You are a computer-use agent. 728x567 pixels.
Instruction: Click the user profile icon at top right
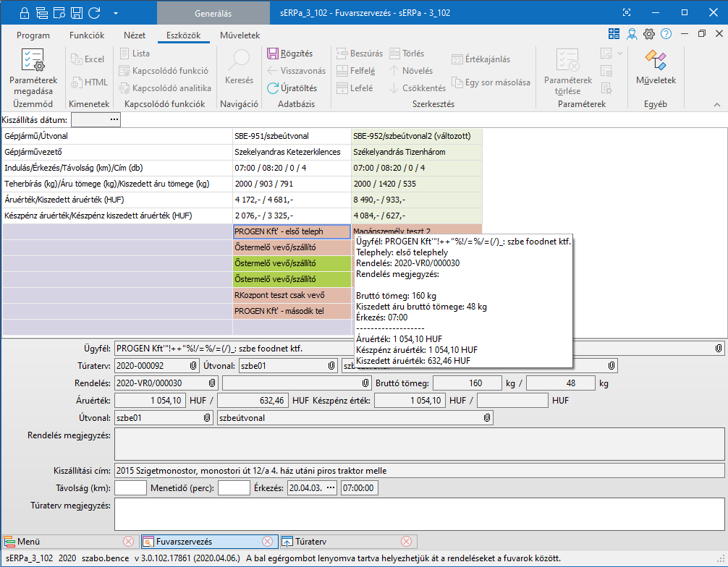[632, 34]
